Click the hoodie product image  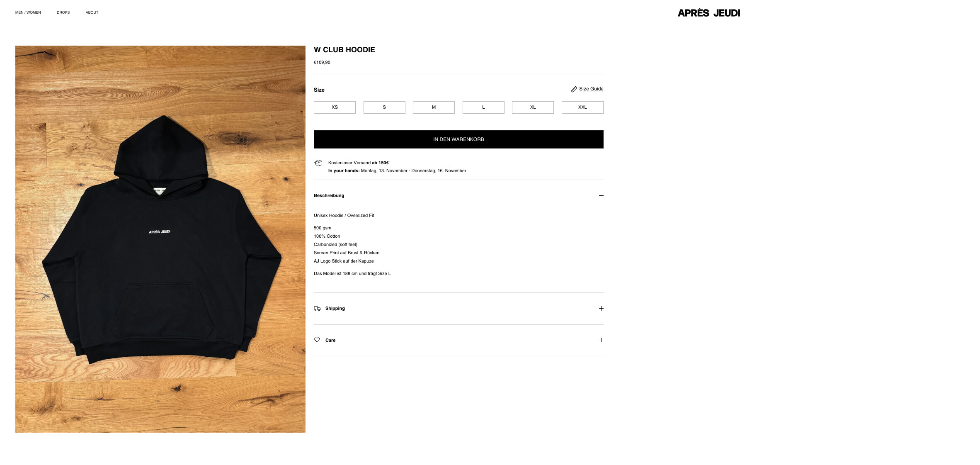click(x=160, y=239)
